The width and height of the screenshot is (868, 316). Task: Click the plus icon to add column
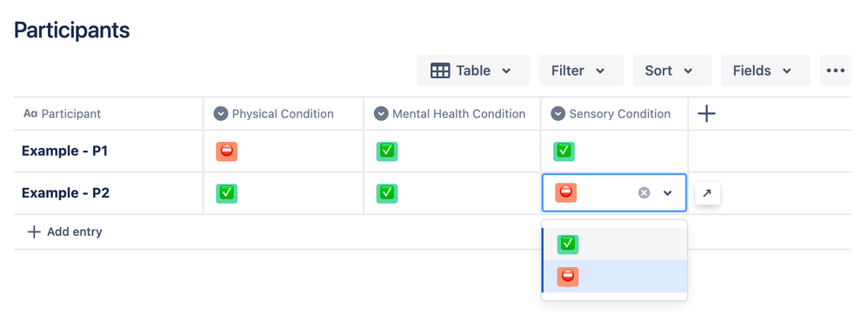pos(706,114)
